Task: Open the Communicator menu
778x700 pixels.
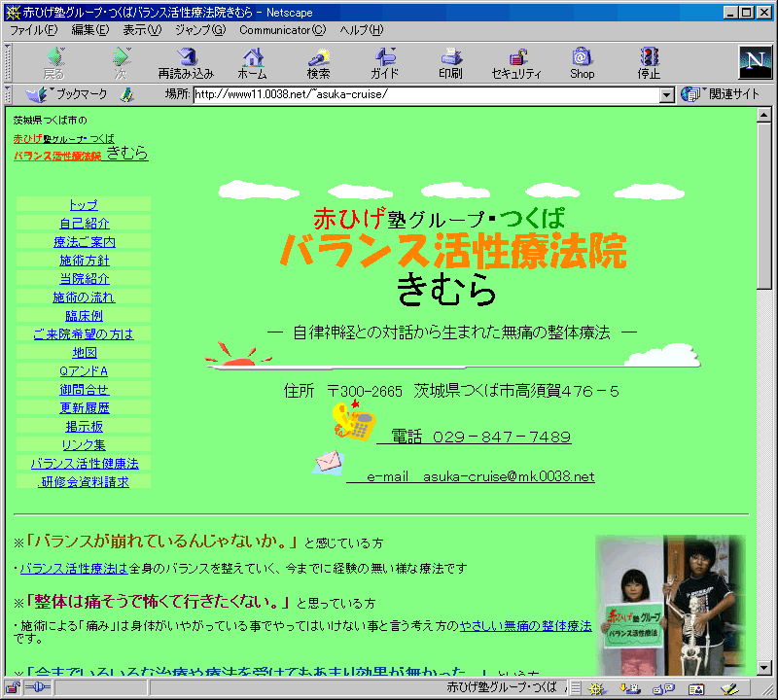Action: [282, 30]
